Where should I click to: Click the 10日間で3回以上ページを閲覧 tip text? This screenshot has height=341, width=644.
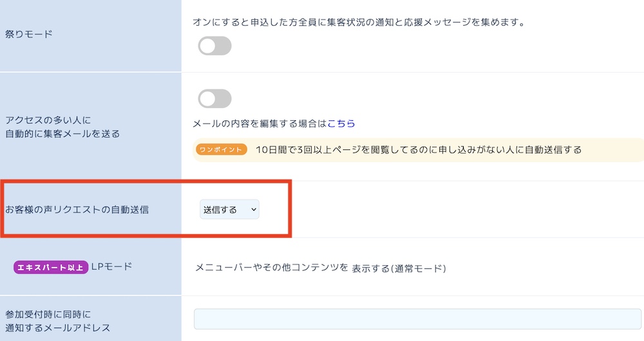coord(418,149)
